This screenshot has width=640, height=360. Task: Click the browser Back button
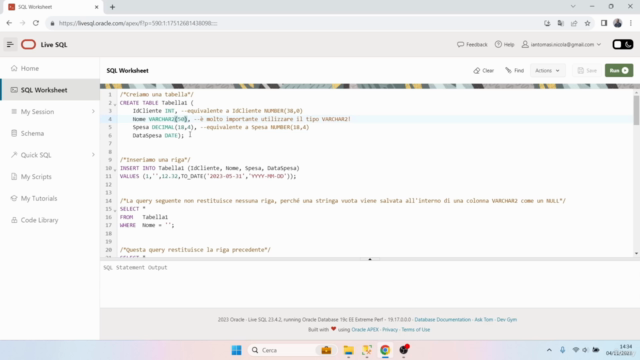point(9,23)
